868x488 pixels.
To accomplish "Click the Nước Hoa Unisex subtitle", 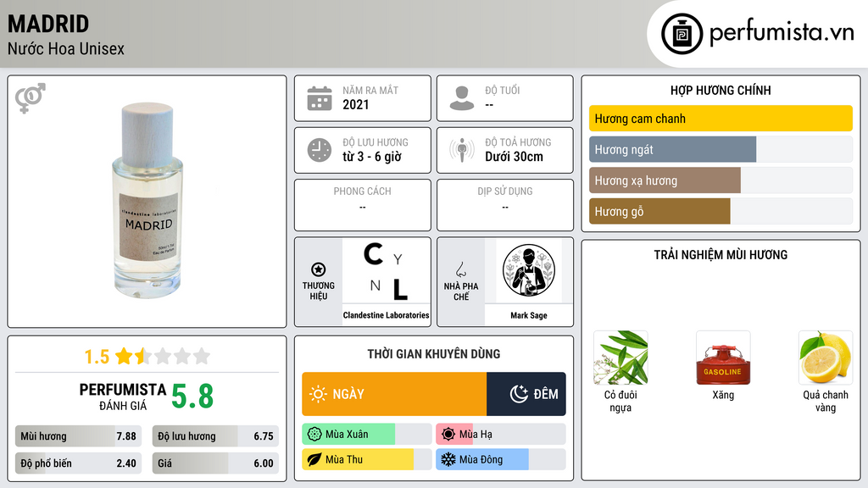I will (x=66, y=49).
